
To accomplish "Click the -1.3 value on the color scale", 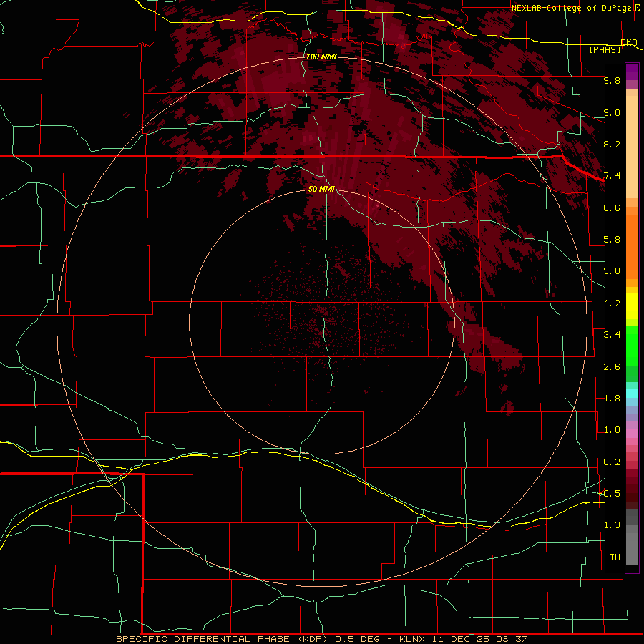I will (x=610, y=525).
